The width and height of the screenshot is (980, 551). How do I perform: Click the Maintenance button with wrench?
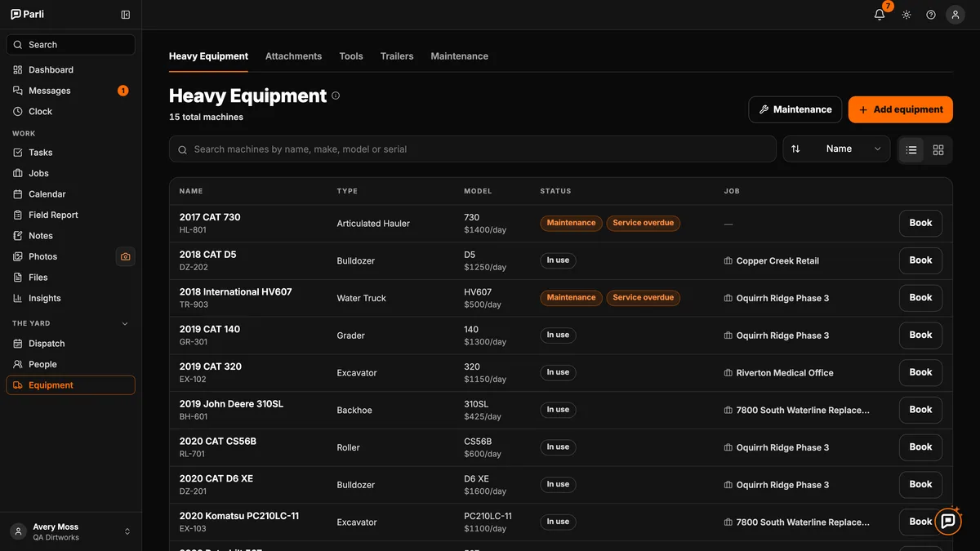click(795, 109)
